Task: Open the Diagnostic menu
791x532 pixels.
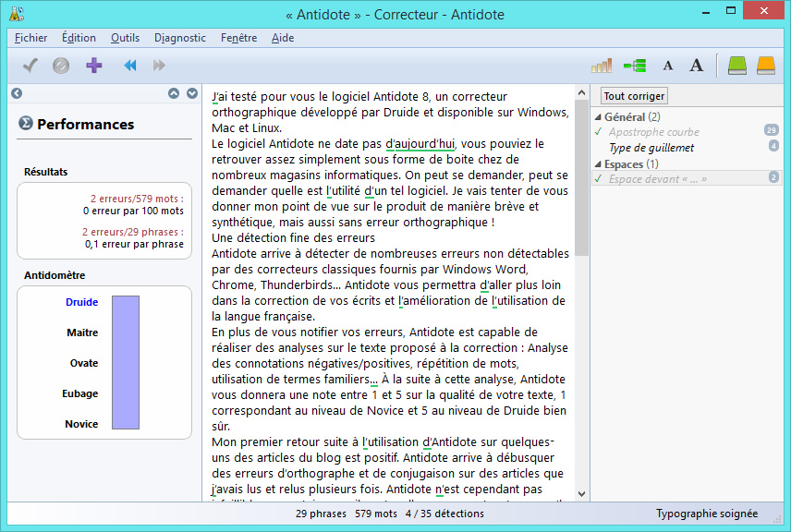Action: tap(180, 38)
